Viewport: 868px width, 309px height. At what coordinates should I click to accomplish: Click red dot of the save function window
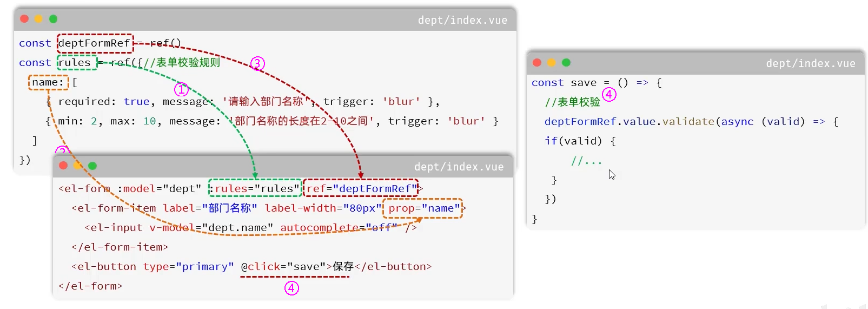tap(537, 63)
